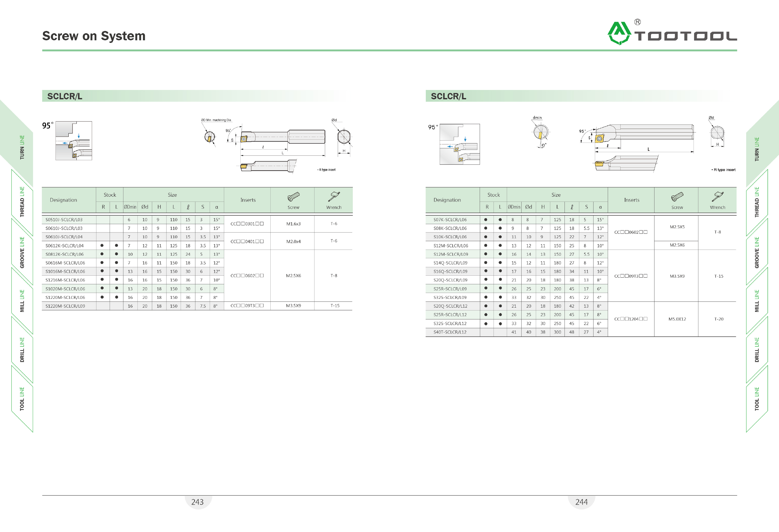The height and width of the screenshot is (532, 779).
Task: Click the R stock dot in S0612K-SCLCR/L04 row
Action: tap(102, 246)
